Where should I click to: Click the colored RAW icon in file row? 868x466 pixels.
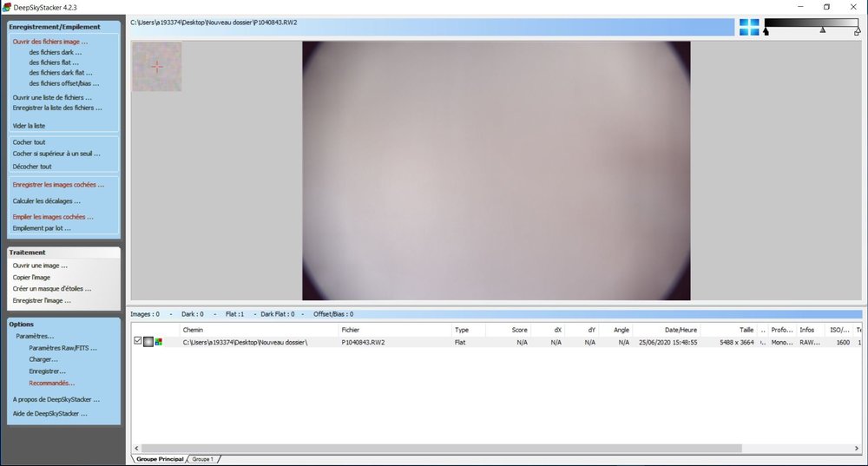click(159, 342)
